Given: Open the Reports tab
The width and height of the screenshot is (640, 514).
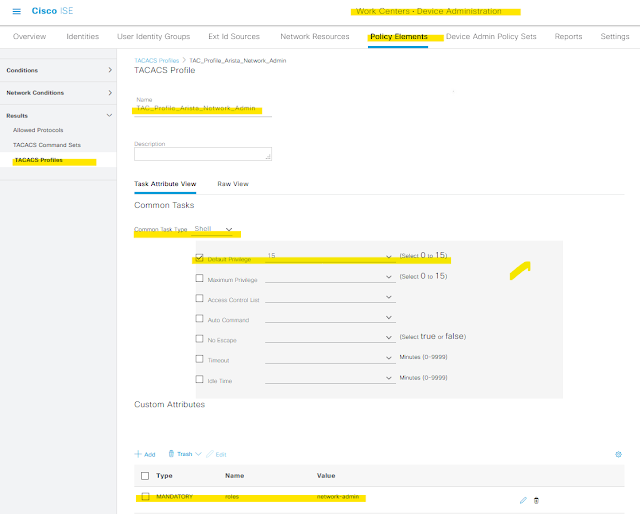Looking at the screenshot, I should (x=568, y=36).
